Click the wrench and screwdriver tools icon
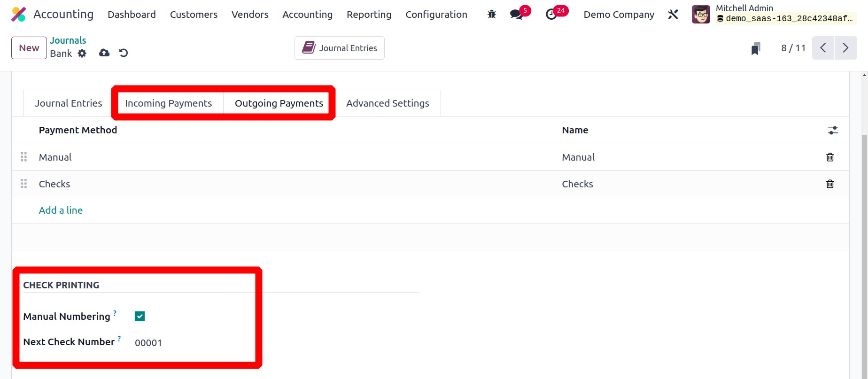 [673, 15]
